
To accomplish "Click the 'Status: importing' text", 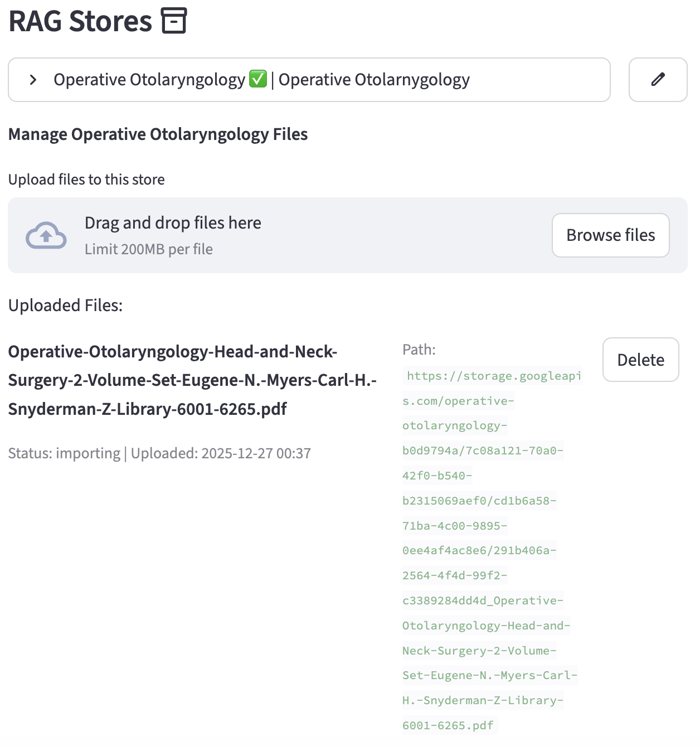I will (64, 453).
